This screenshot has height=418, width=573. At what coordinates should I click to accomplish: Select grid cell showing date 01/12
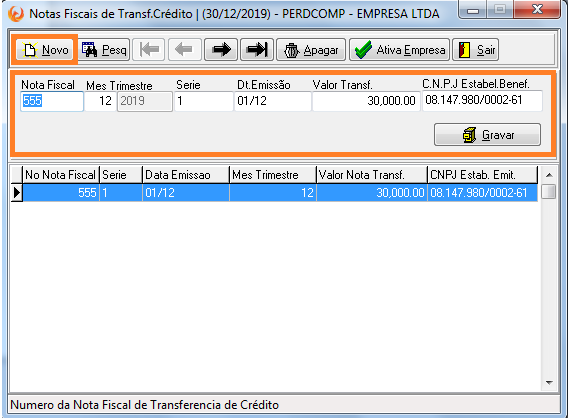tap(186, 193)
